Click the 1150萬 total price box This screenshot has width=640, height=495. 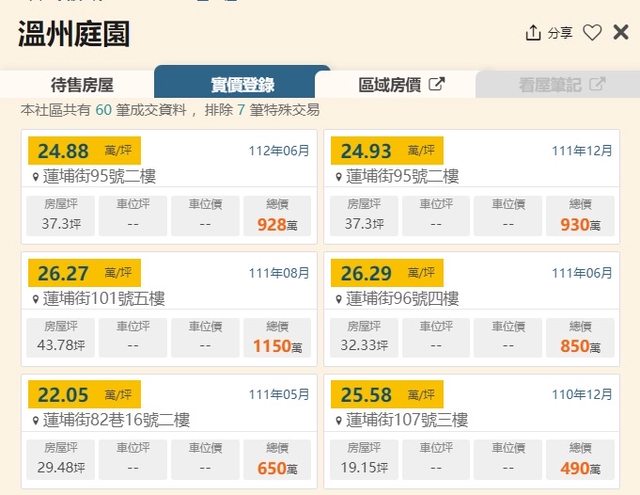pyautogui.click(x=277, y=338)
